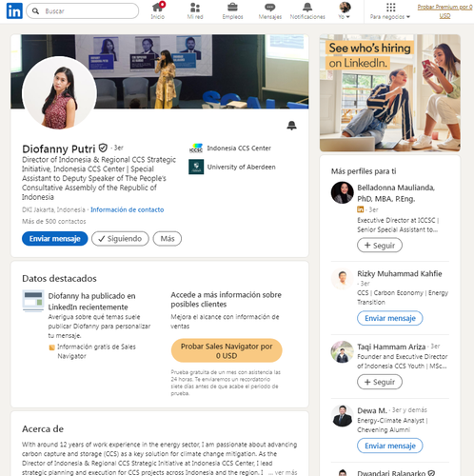
Task: Follow Taqi Hammam Ariza with Seguir
Action: click(380, 382)
